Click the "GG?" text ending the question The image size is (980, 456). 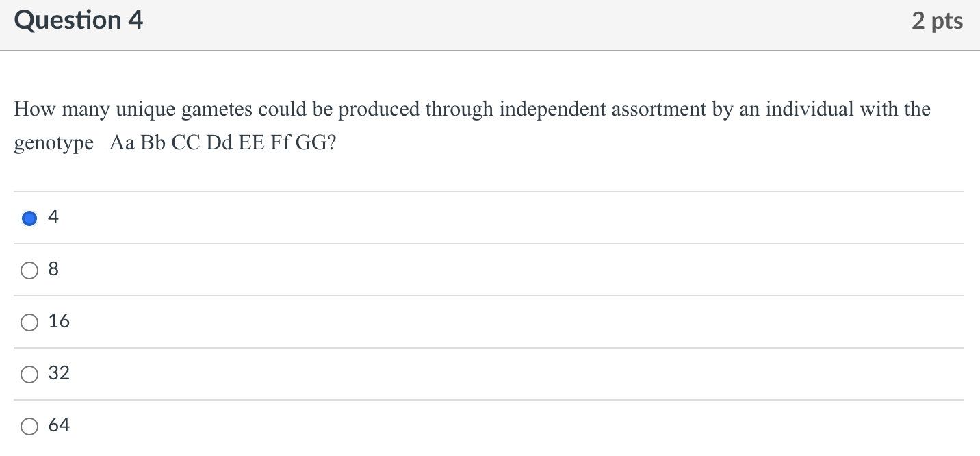coord(316,144)
